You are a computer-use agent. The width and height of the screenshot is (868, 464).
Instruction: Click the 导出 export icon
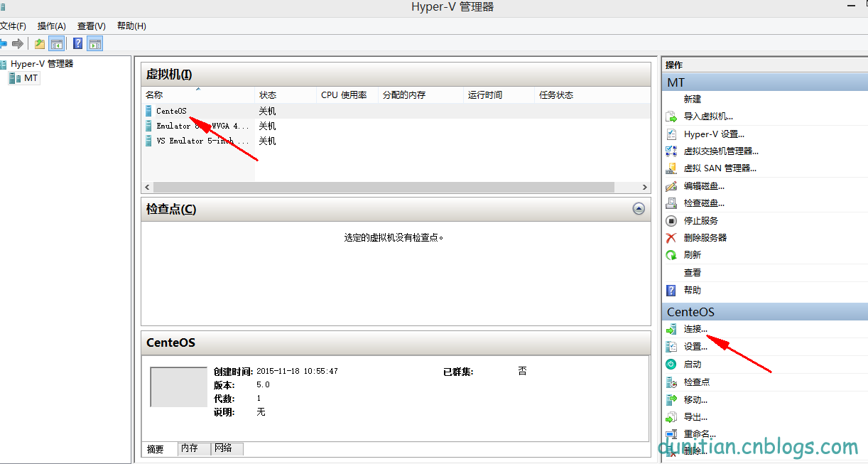click(x=671, y=417)
